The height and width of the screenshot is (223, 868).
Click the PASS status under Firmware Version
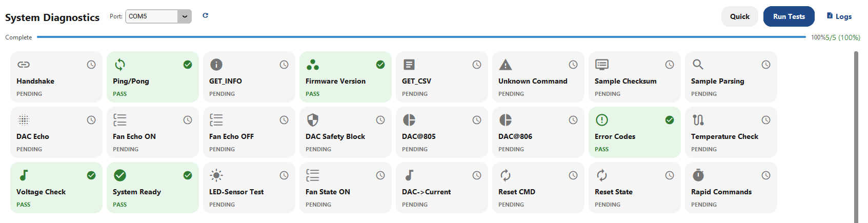click(x=313, y=94)
